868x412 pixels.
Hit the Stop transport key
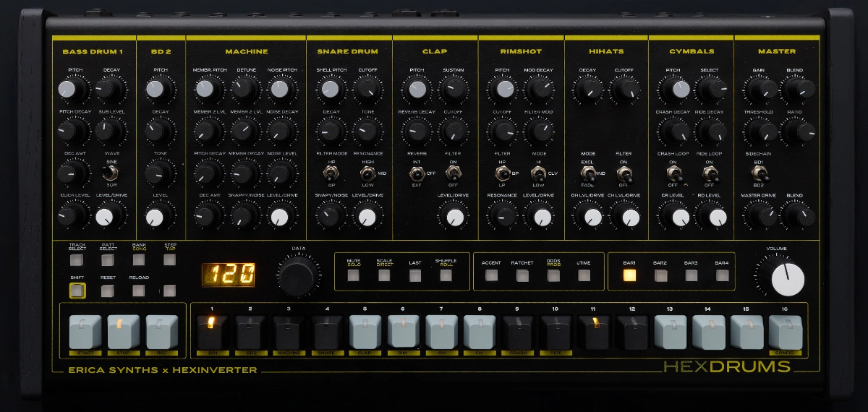123,332
